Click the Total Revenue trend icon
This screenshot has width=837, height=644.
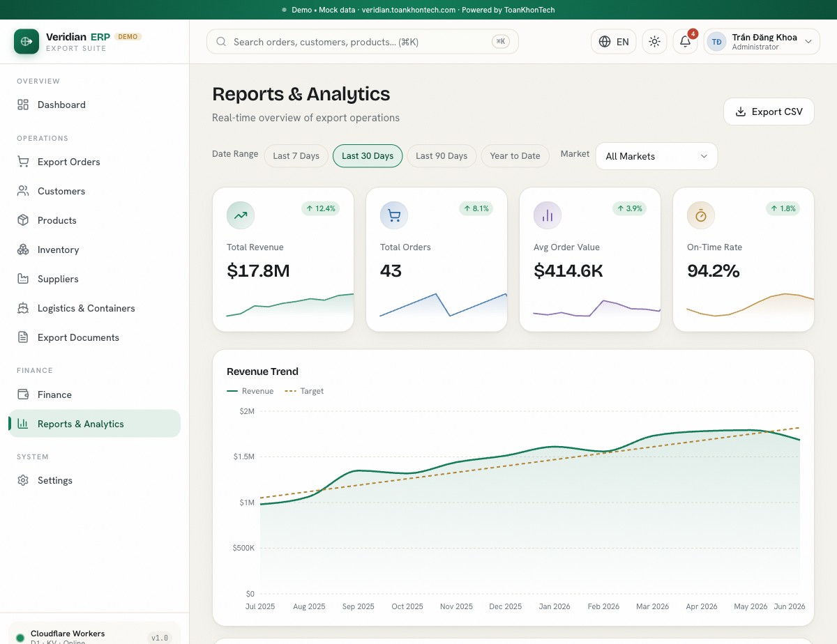pyautogui.click(x=241, y=215)
